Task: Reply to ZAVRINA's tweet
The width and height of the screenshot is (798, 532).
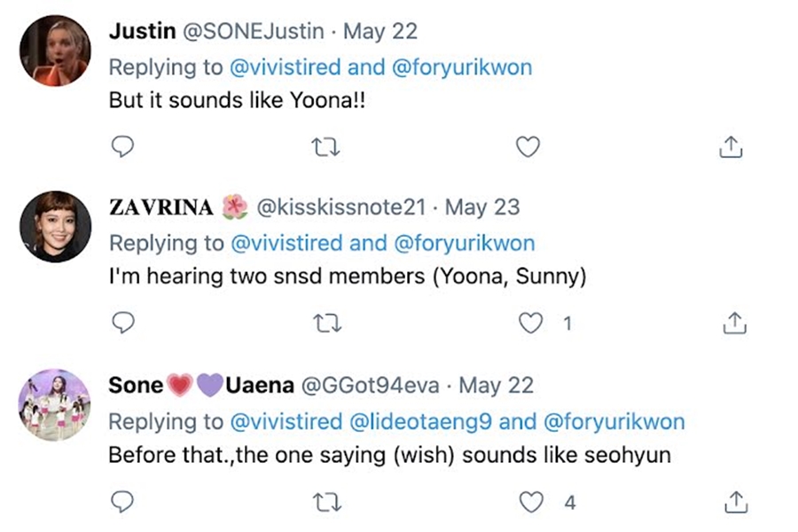Action: tap(122, 324)
